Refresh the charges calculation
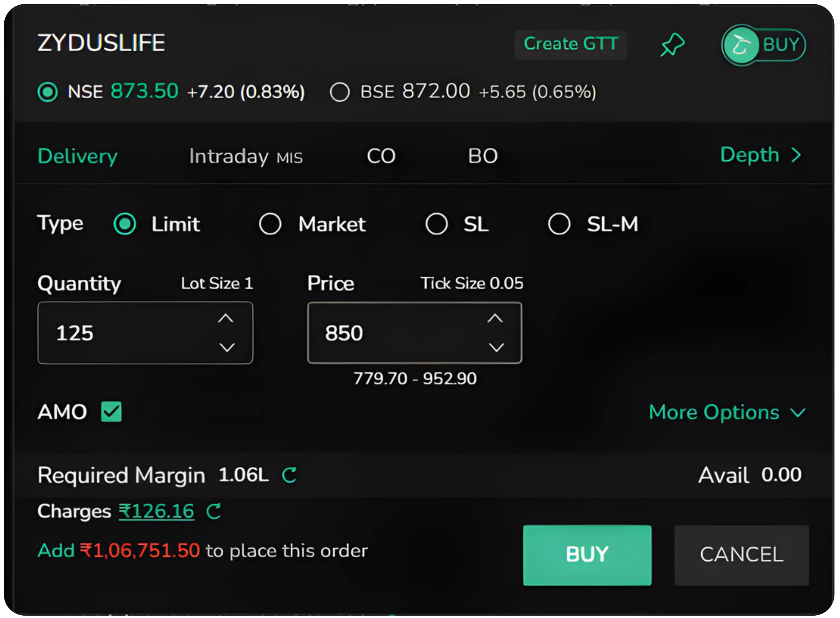The height and width of the screenshot is (618, 840). point(214,511)
